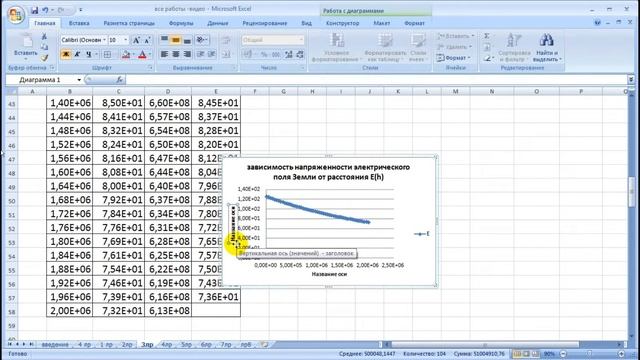Expand the Name Box dropdown arrow
The width and height of the screenshot is (640, 360).
[x=79, y=80]
